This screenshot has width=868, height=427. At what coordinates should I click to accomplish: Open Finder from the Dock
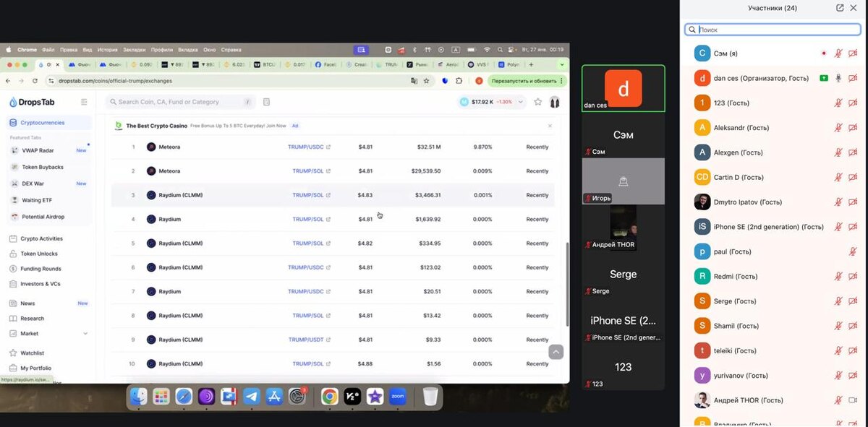pos(139,396)
